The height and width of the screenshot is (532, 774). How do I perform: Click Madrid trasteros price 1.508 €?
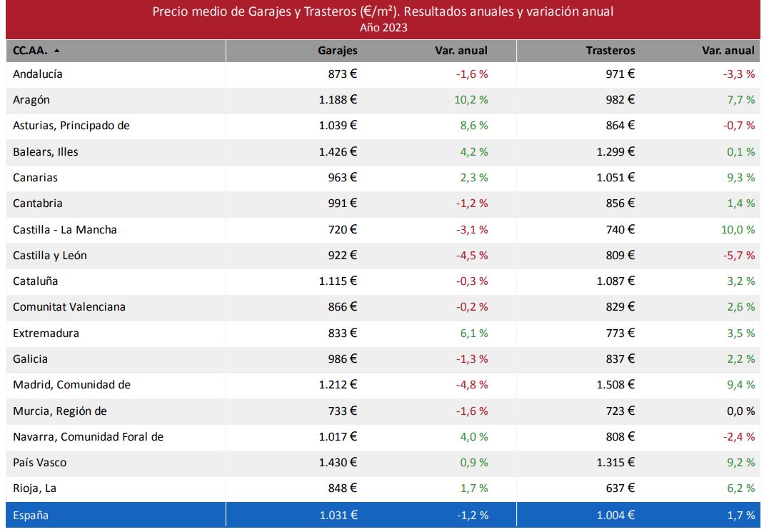tap(615, 385)
